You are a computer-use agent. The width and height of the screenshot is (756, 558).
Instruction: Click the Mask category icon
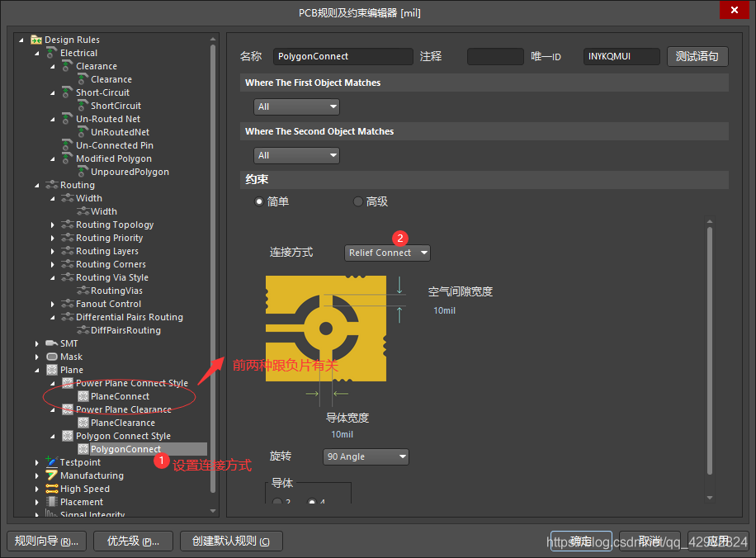tap(52, 357)
